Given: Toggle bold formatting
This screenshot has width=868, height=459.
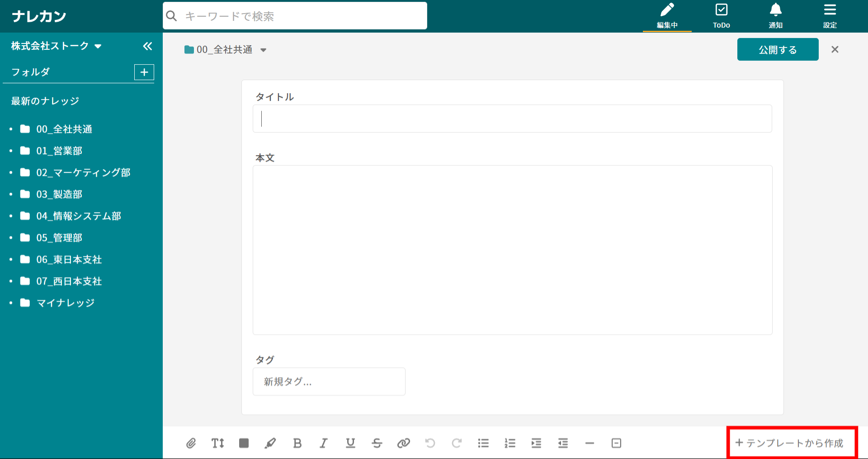Looking at the screenshot, I should coord(297,443).
